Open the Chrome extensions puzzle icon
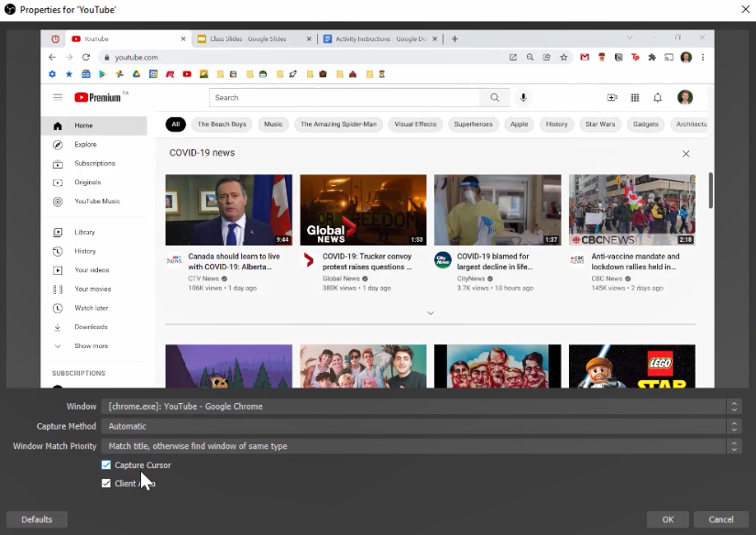Image resolution: width=756 pixels, height=535 pixels. click(652, 58)
